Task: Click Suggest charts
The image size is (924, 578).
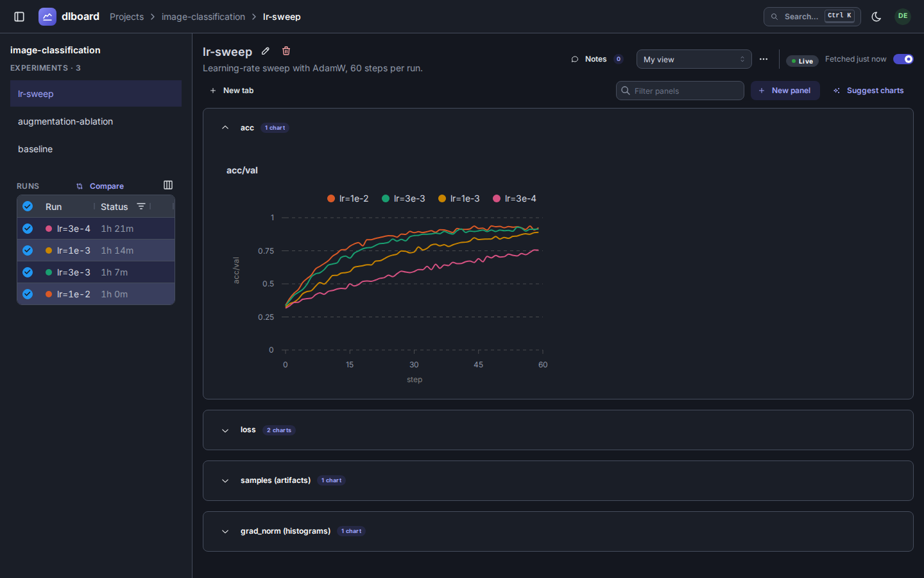Action: [x=869, y=91]
